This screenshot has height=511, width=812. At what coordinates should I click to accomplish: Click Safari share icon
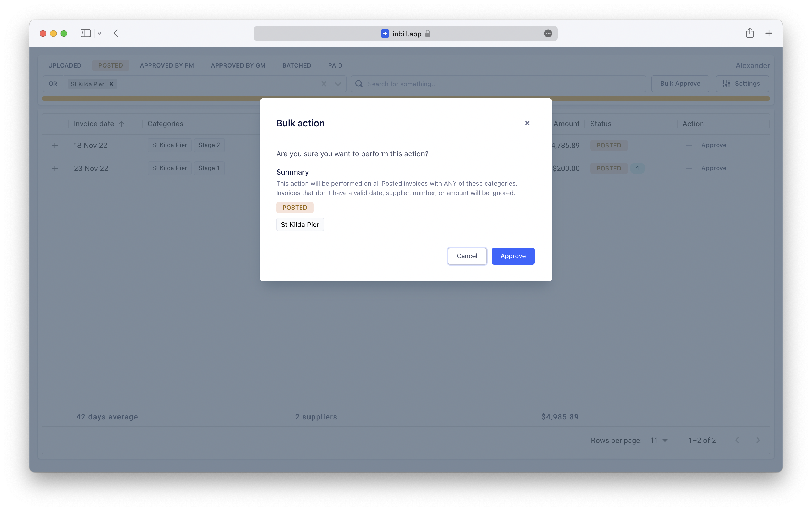tap(749, 33)
